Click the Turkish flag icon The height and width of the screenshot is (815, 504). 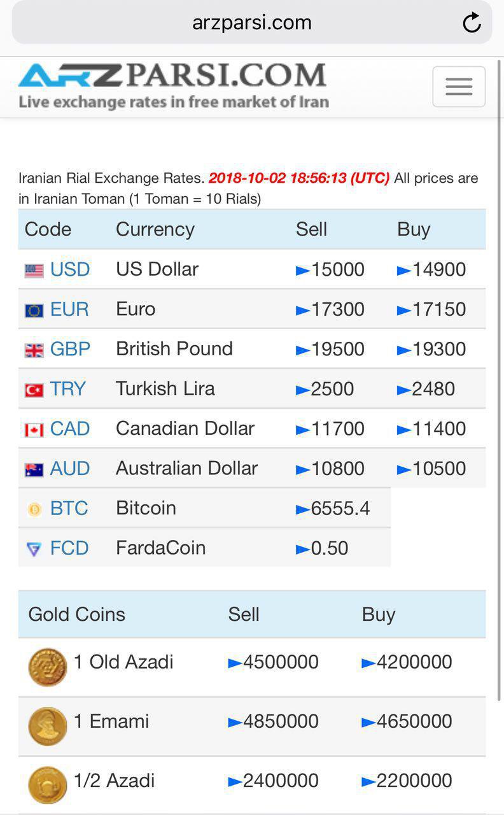[34, 390]
